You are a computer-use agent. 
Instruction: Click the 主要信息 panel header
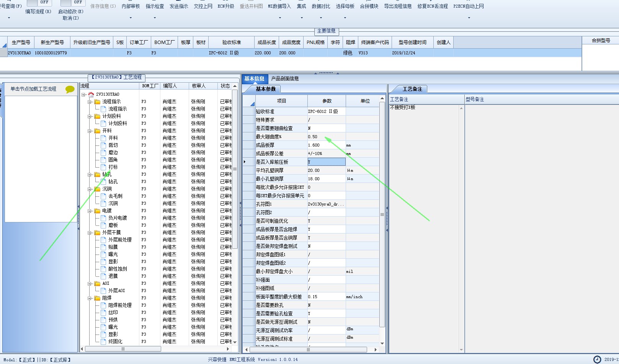click(x=326, y=31)
